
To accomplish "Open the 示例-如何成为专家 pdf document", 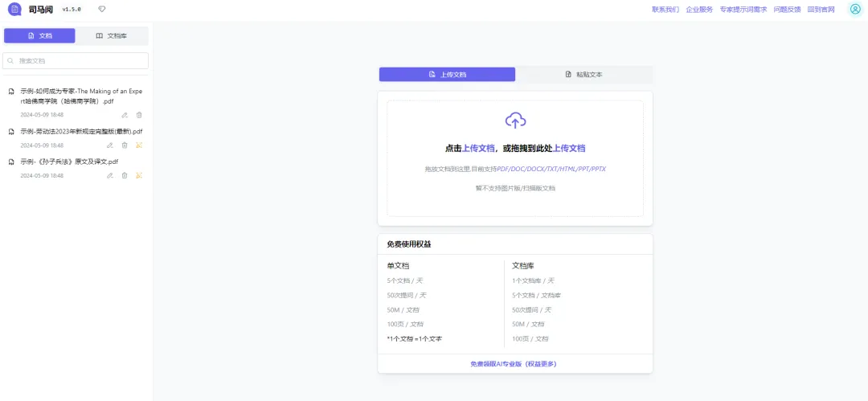I will coord(81,96).
